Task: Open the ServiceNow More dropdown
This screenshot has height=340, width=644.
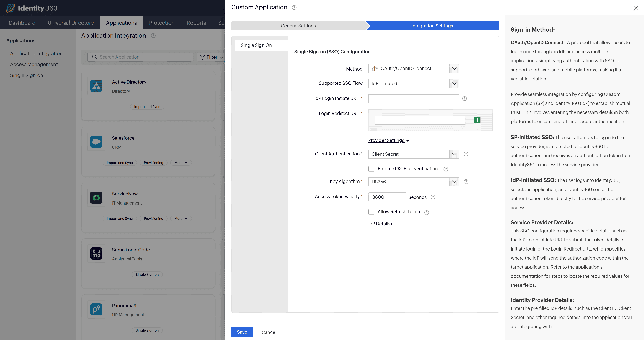Action: [x=181, y=218]
